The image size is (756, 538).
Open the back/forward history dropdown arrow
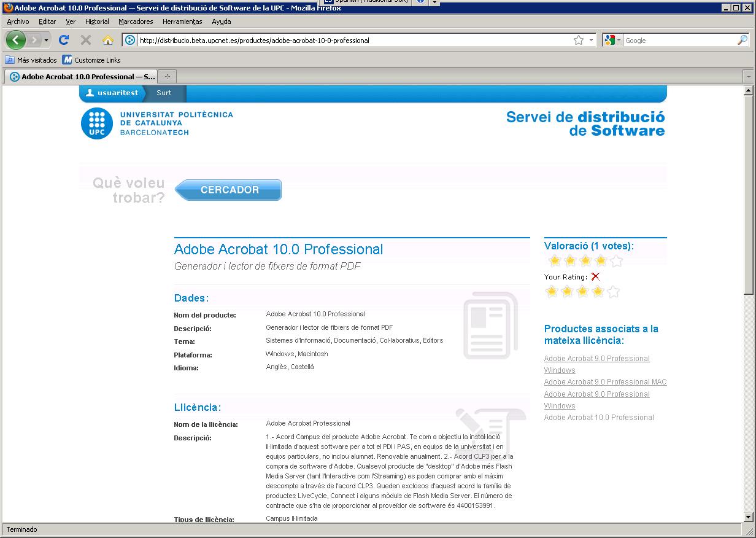click(x=46, y=41)
